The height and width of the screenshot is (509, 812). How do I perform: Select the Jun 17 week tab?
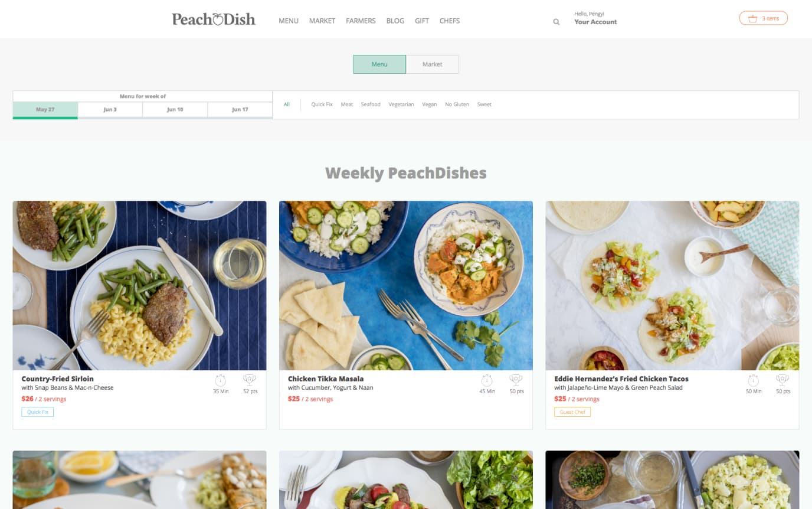(240, 110)
